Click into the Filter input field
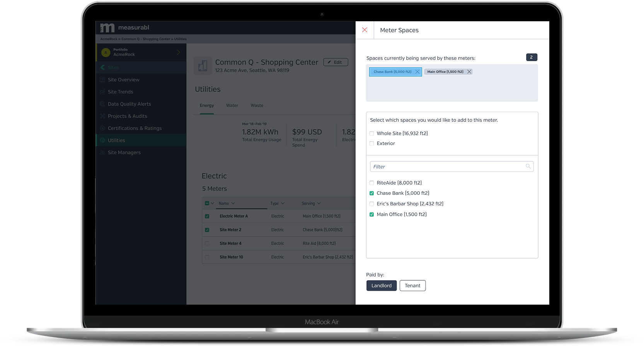Image resolution: width=644 pixels, height=346 pixels. pyautogui.click(x=452, y=166)
